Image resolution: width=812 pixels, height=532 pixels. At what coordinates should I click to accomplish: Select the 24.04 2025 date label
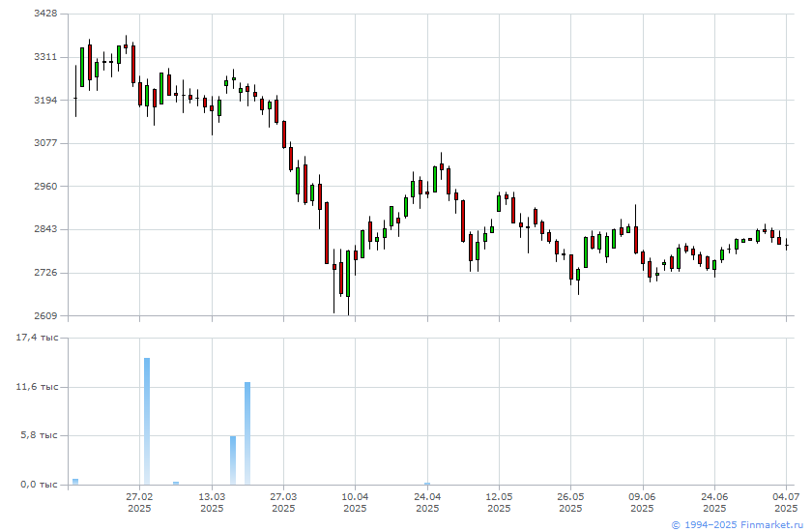[427, 502]
